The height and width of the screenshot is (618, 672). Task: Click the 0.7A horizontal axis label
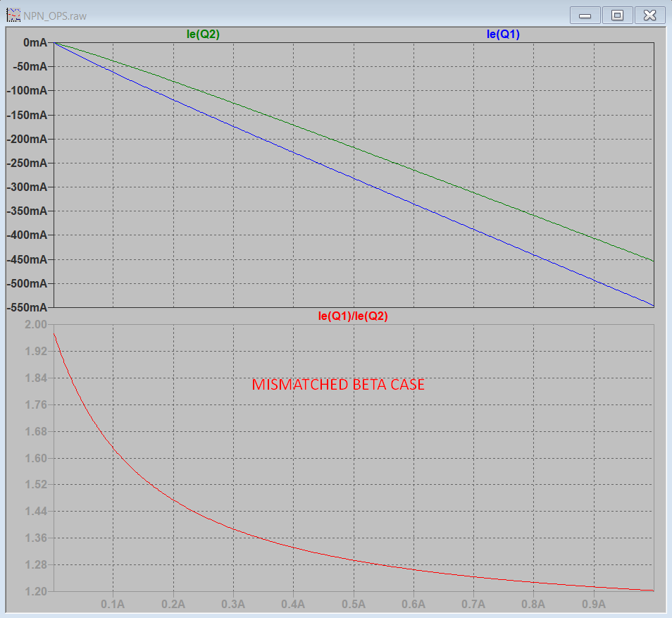click(474, 605)
